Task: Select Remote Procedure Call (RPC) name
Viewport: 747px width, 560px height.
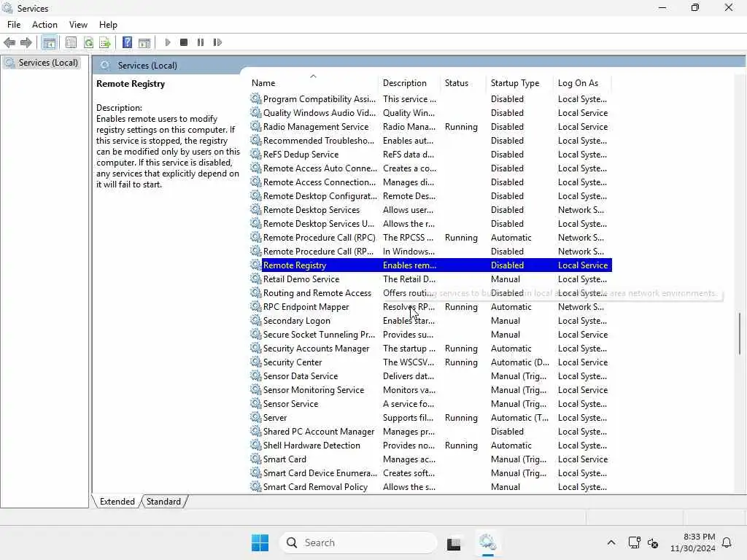Action: pos(320,238)
